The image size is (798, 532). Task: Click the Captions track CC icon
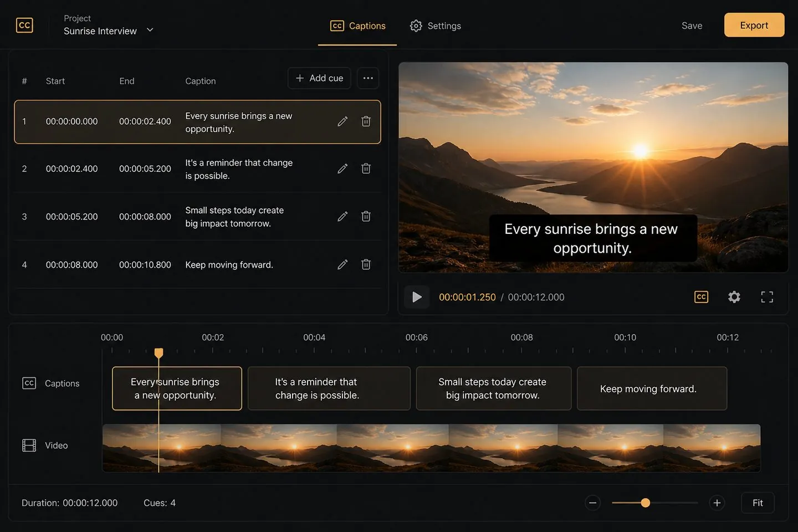pos(29,383)
